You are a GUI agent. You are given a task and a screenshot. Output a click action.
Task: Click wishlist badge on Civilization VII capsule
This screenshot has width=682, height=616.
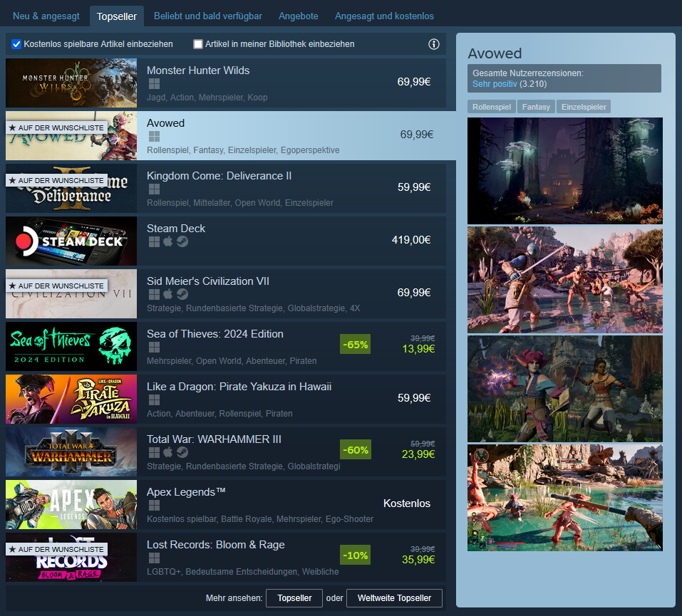point(56,286)
